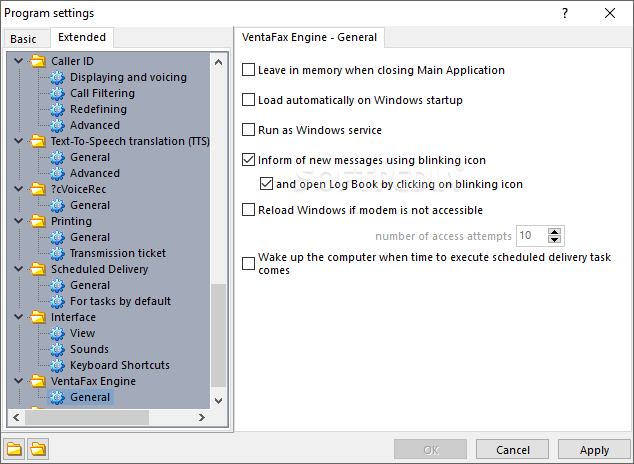
Task: Select the Transmission ticket item
Action: click(x=118, y=253)
